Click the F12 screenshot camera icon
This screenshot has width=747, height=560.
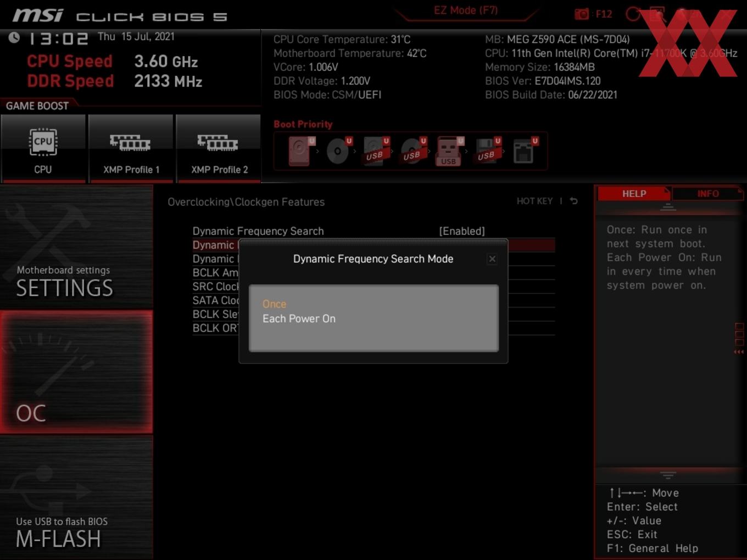(x=581, y=14)
